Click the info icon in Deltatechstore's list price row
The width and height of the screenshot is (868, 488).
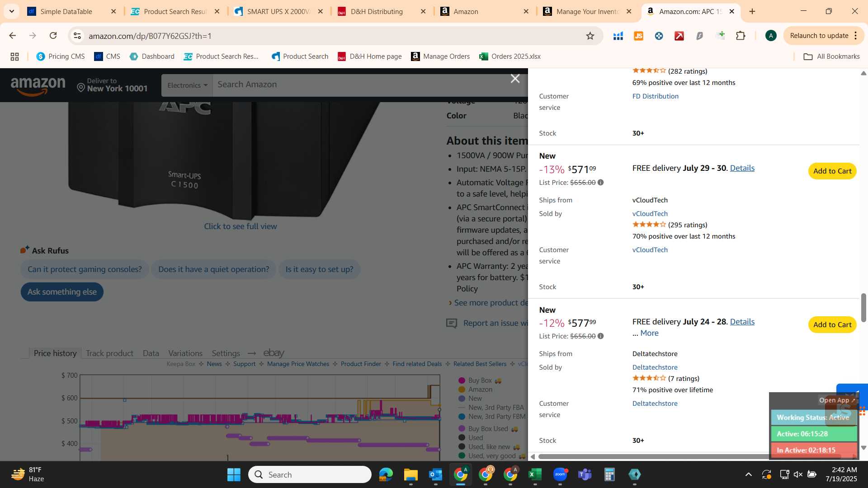[600, 336]
